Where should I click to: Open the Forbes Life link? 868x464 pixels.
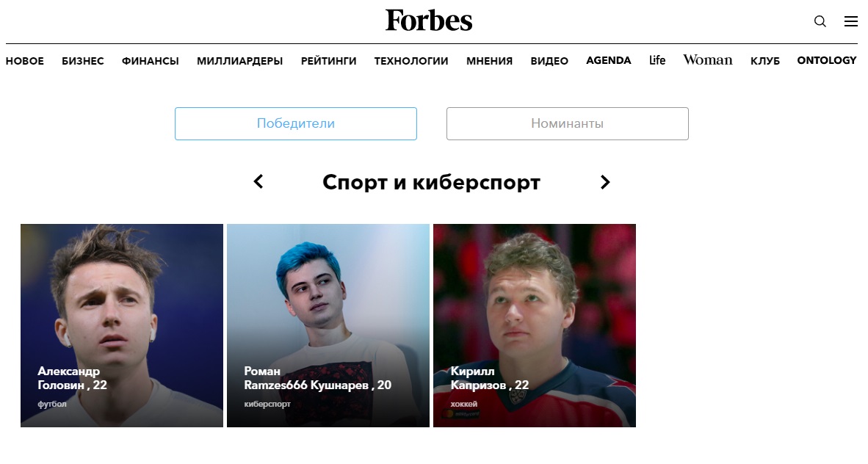(x=657, y=59)
